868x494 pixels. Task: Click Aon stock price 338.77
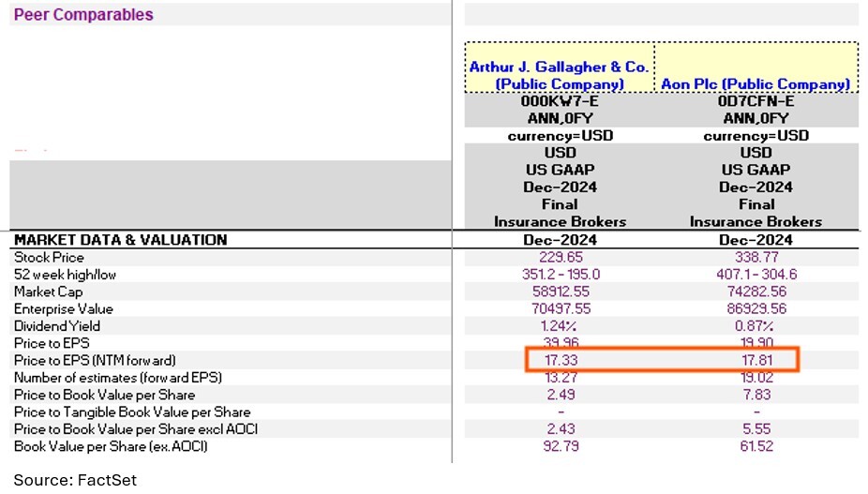756,258
